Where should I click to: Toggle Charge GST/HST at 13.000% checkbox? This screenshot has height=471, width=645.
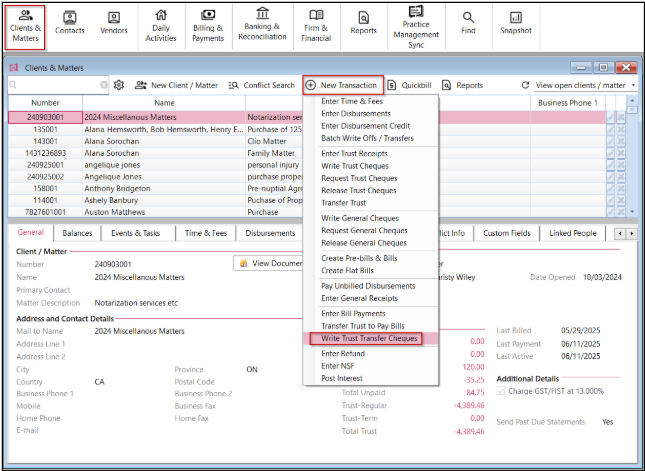pyautogui.click(x=501, y=391)
